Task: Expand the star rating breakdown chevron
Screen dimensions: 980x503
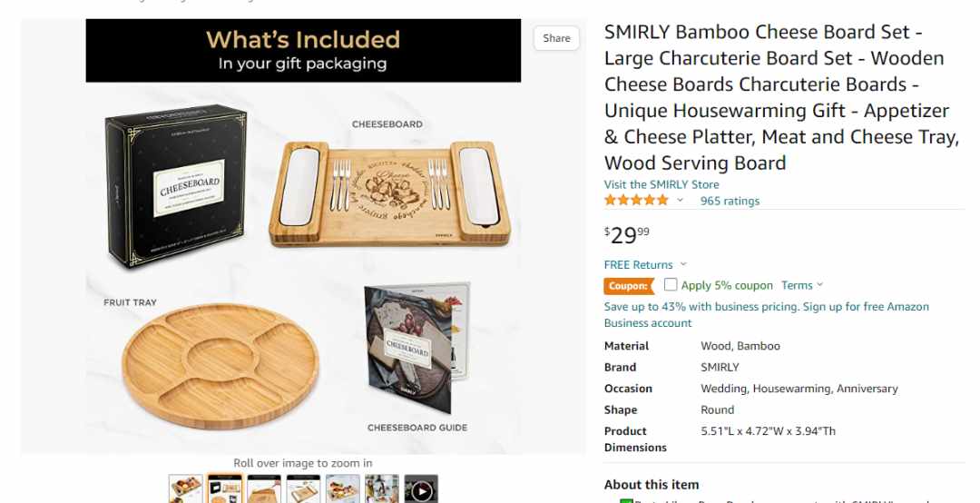Action: (680, 200)
